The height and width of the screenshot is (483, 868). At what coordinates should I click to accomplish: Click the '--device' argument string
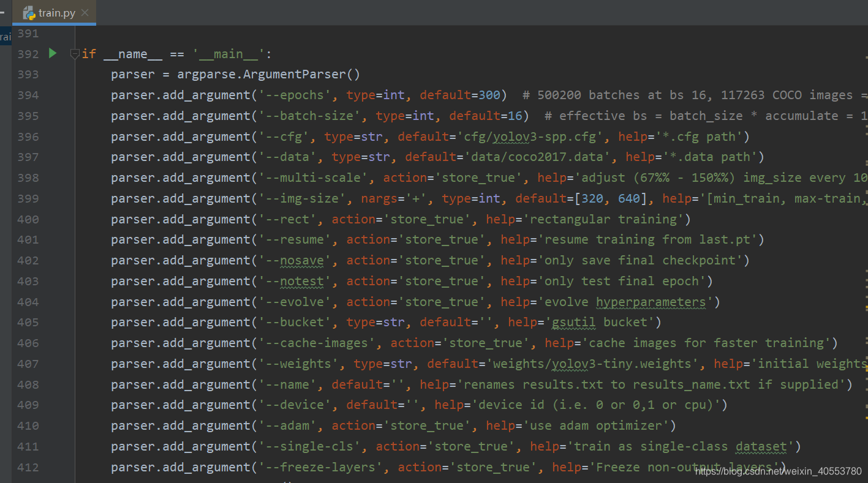[x=295, y=405]
